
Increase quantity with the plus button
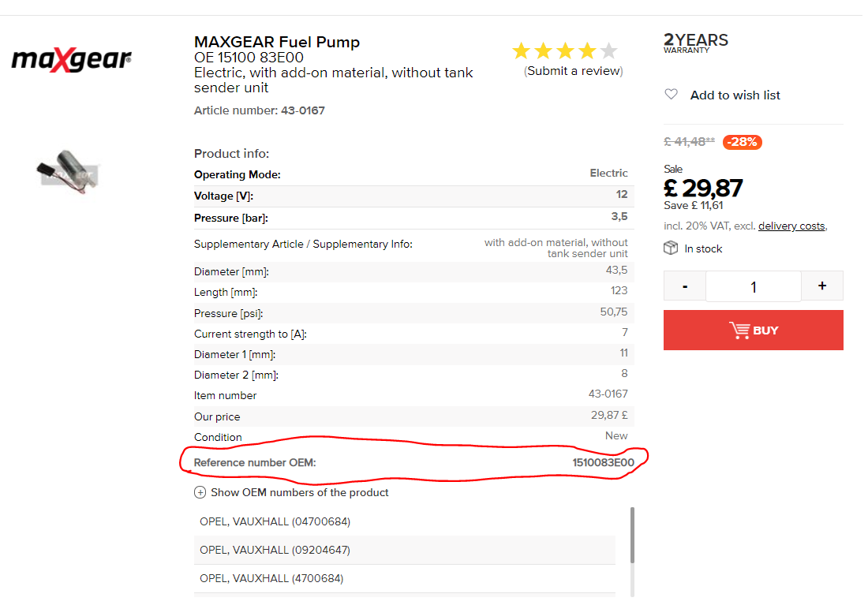[821, 286]
